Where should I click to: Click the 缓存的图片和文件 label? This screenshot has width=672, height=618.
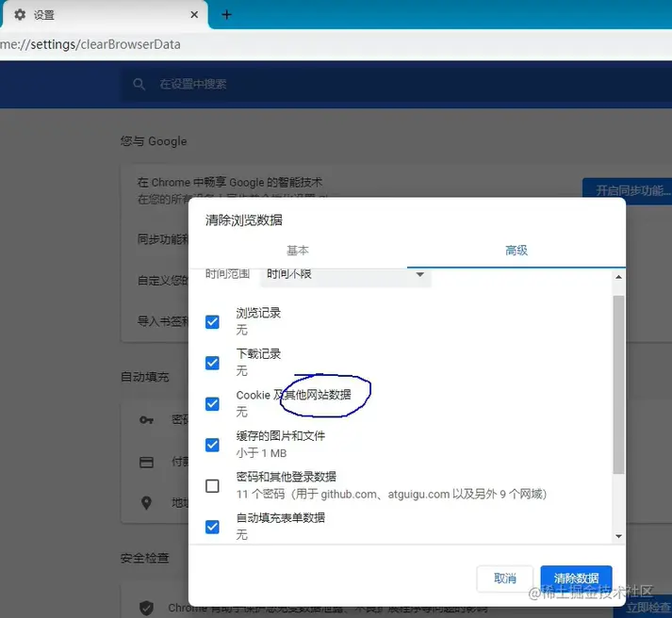(x=281, y=436)
